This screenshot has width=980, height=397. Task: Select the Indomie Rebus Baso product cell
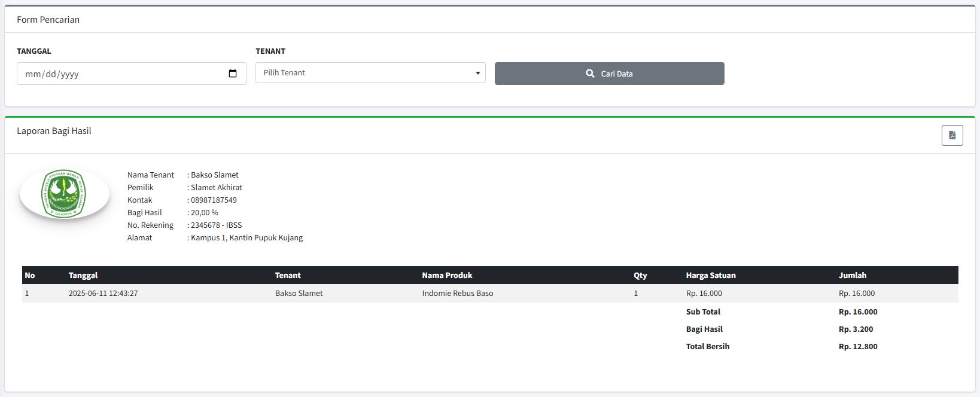click(458, 293)
